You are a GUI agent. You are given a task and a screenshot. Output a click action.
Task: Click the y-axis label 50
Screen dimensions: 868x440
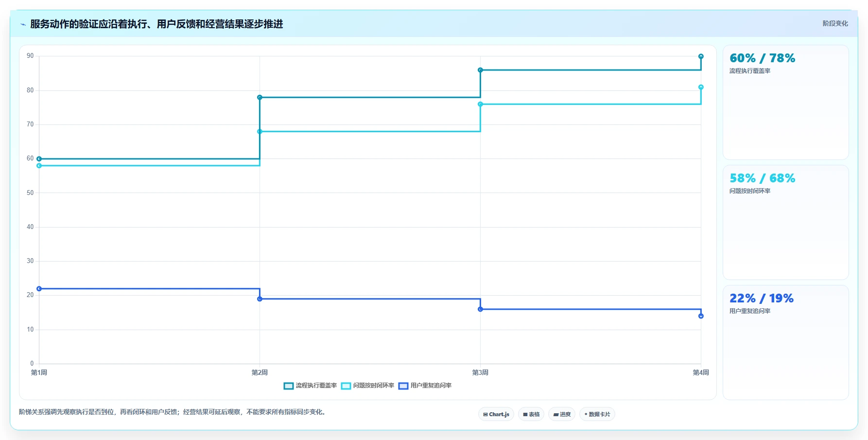pyautogui.click(x=30, y=193)
